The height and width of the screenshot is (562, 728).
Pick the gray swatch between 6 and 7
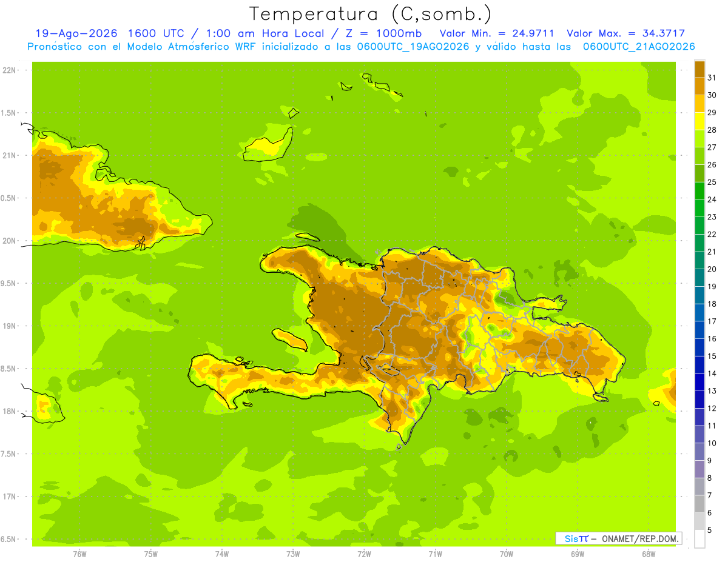coord(699,504)
